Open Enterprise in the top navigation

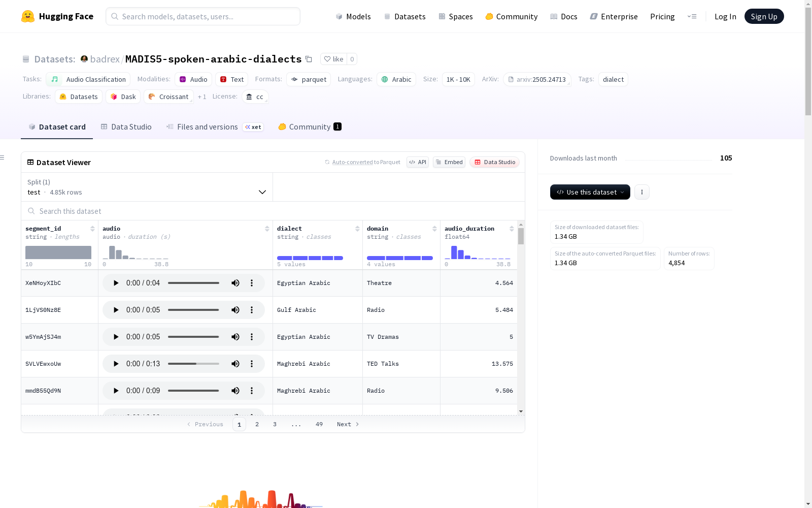(x=614, y=16)
